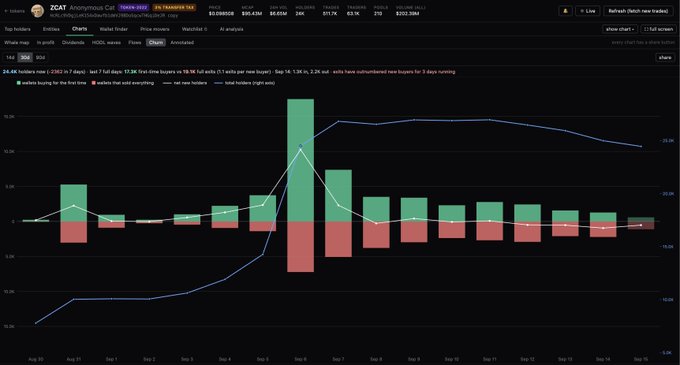Open the Wallet finder tab
Screen dimensions: 680x365
coord(114,29)
